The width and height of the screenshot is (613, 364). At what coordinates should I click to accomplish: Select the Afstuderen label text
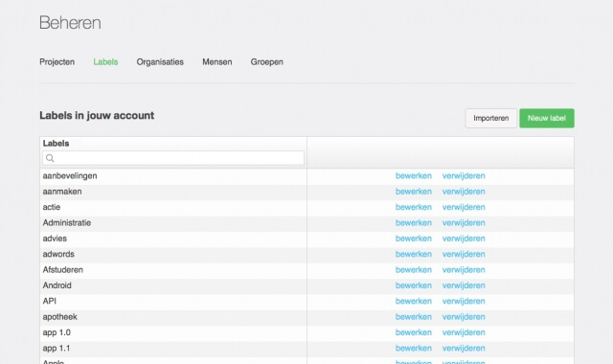[63, 270]
